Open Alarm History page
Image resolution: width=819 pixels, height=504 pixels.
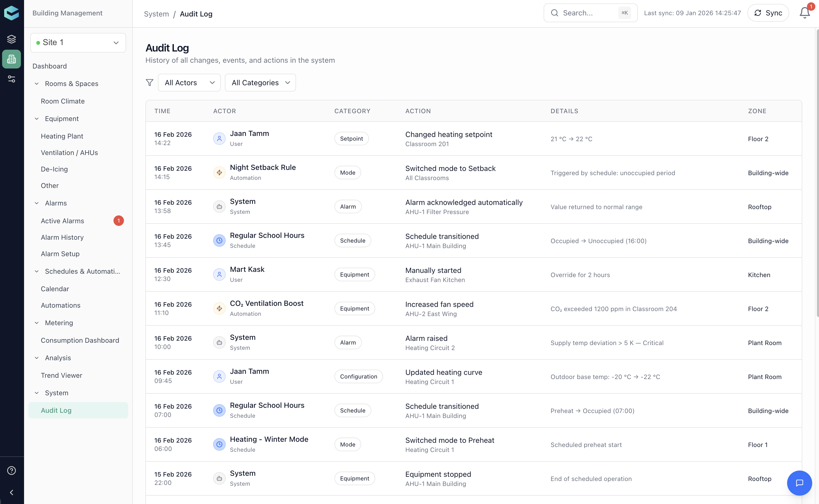(62, 237)
